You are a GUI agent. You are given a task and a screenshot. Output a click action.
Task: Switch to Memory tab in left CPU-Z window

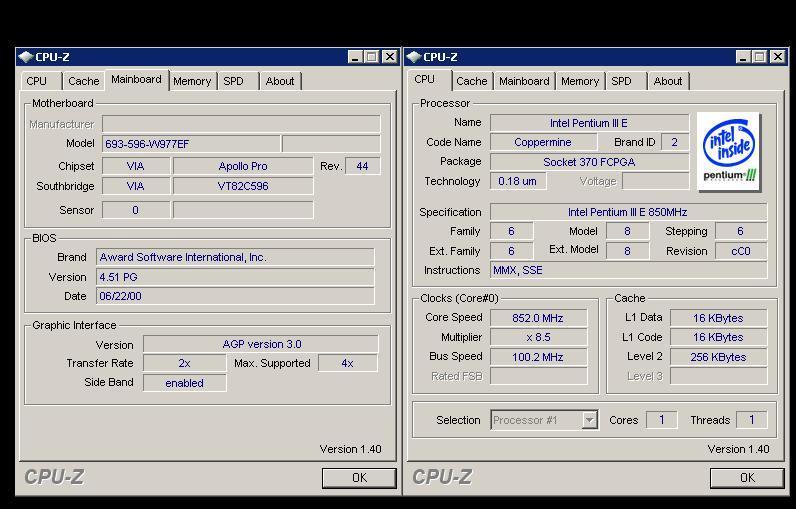click(x=192, y=81)
